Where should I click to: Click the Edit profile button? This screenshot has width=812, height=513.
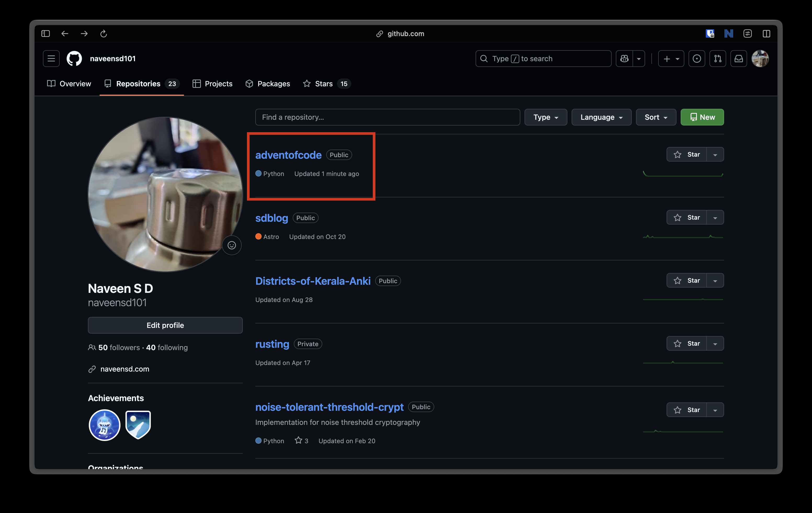[165, 325]
